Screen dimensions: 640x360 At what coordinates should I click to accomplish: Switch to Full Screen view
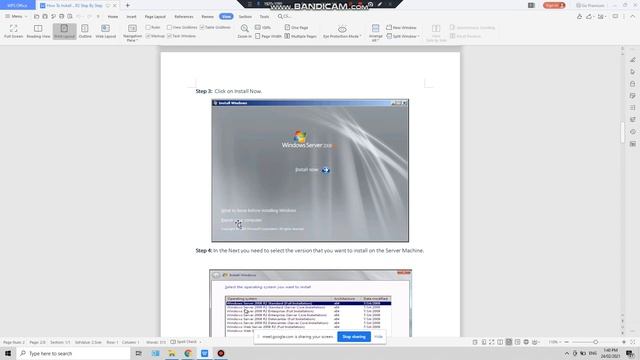(13, 31)
